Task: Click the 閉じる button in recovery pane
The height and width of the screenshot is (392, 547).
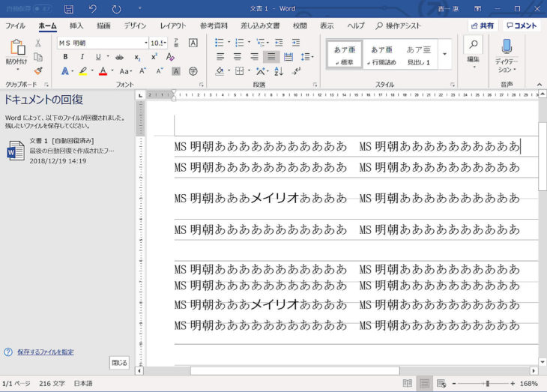Action: point(119,362)
